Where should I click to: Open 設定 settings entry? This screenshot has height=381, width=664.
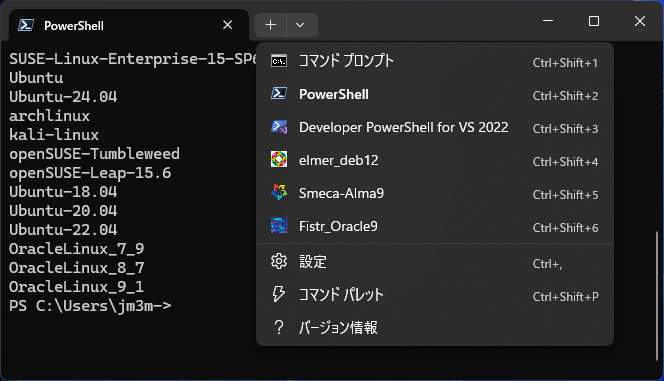click(x=434, y=262)
